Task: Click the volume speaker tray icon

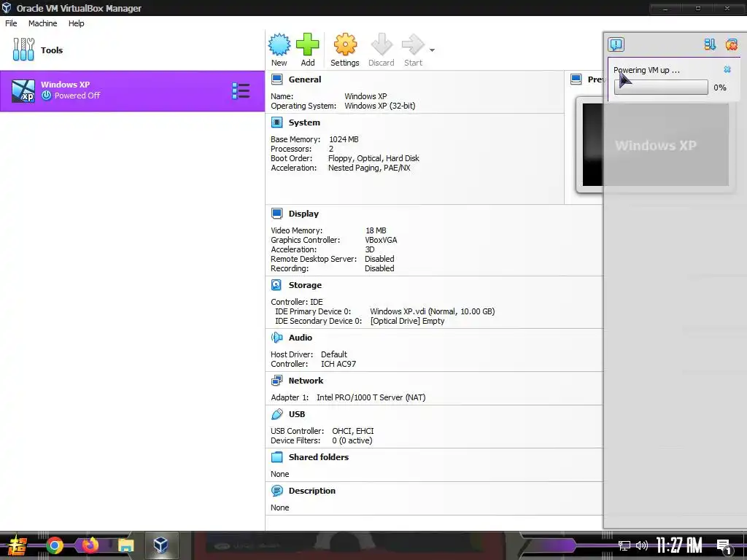Action: point(642,545)
